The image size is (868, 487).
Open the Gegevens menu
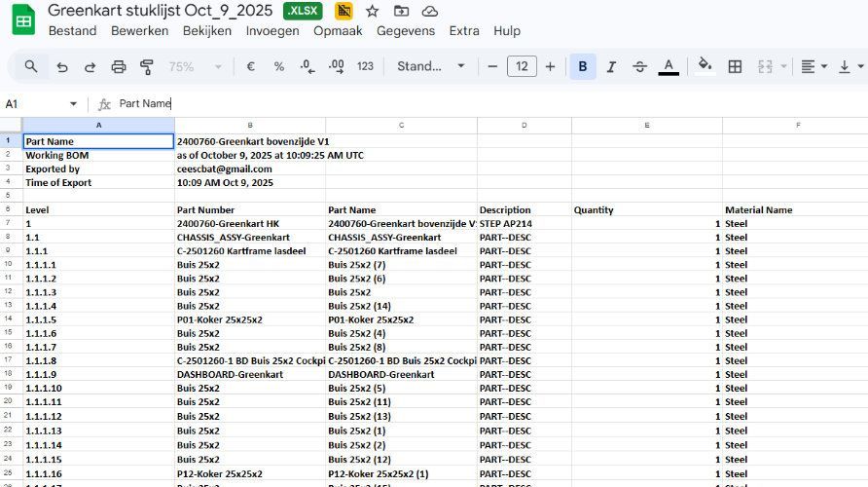[406, 31]
